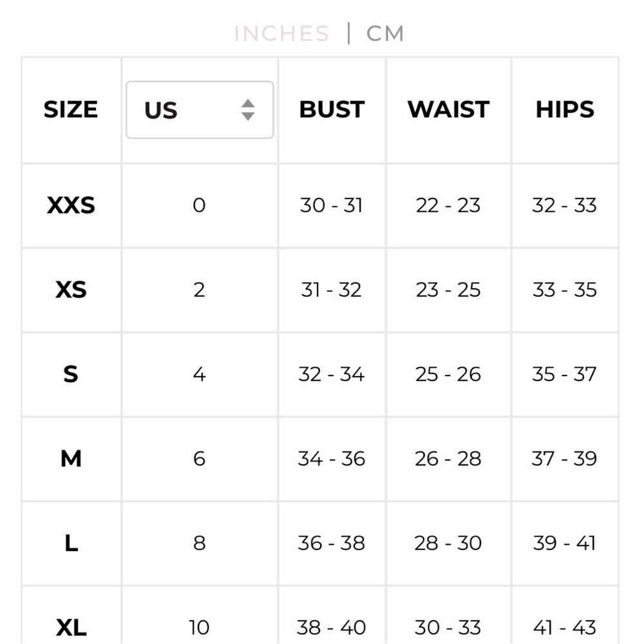Viewport: 644px width, 644px height.
Task: Click the US size 6 cell
Action: point(200,459)
